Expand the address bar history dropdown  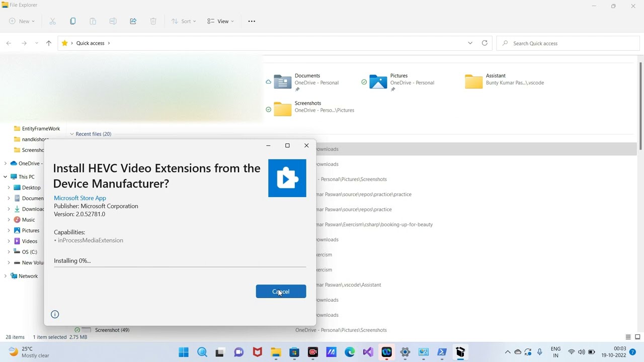point(470,43)
